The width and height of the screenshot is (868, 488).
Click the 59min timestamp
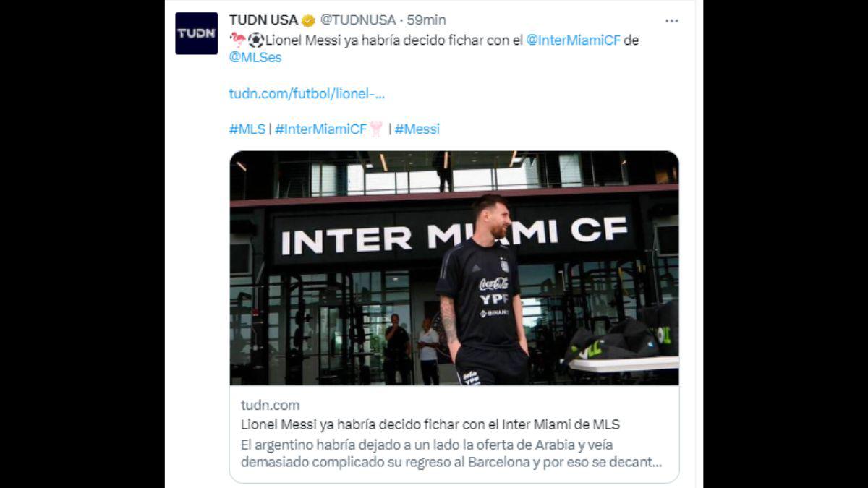tap(426, 20)
